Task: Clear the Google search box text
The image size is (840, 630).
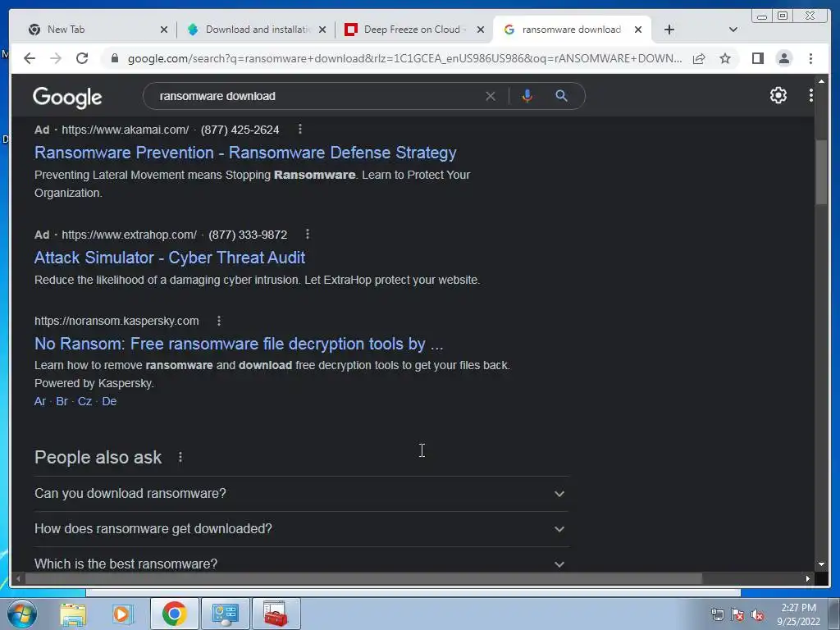Action: pyautogui.click(x=491, y=97)
